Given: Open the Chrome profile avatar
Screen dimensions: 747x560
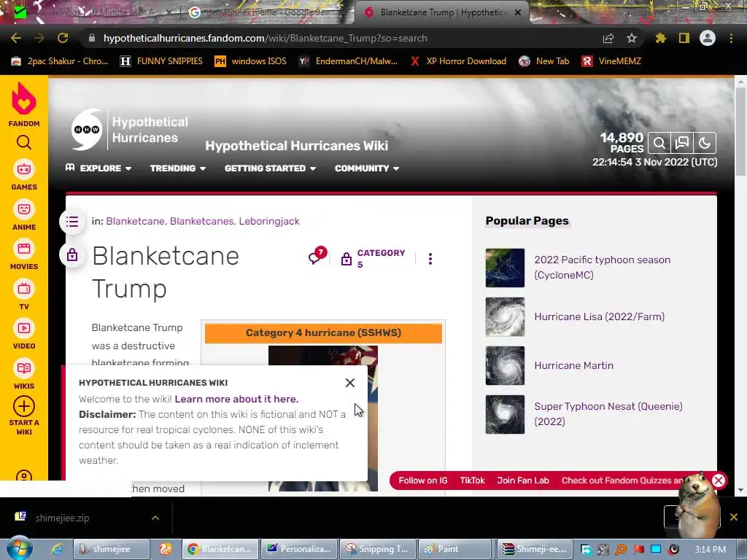Looking at the screenshot, I should click(x=708, y=38).
